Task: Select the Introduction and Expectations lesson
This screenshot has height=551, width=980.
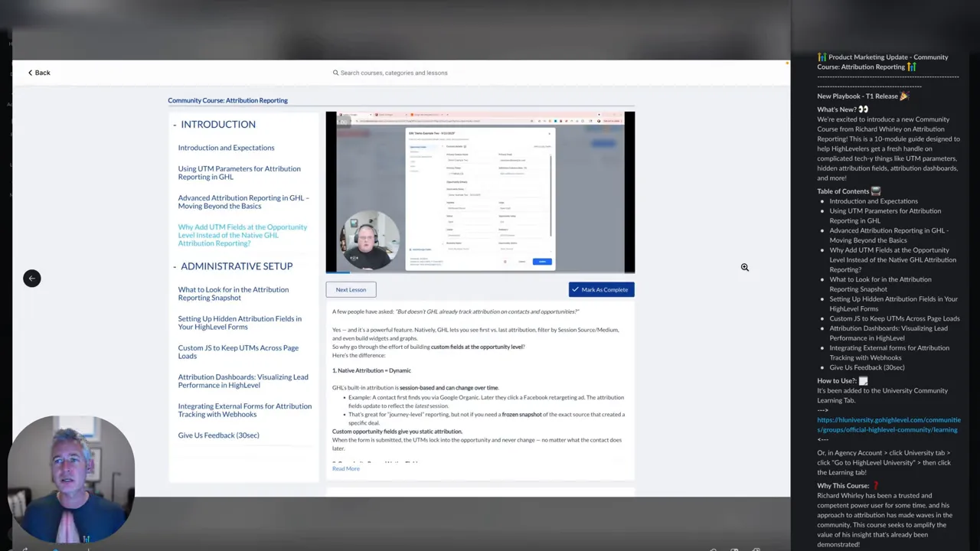Action: 226,147
